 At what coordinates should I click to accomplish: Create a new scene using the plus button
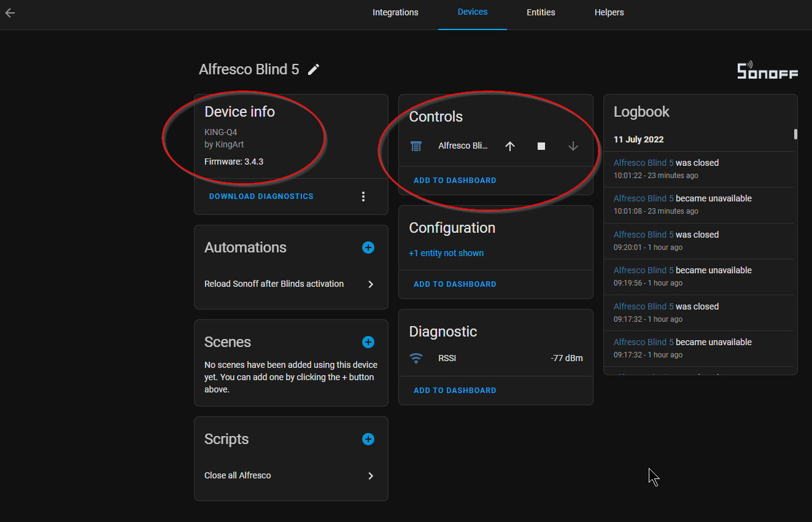pyautogui.click(x=368, y=342)
